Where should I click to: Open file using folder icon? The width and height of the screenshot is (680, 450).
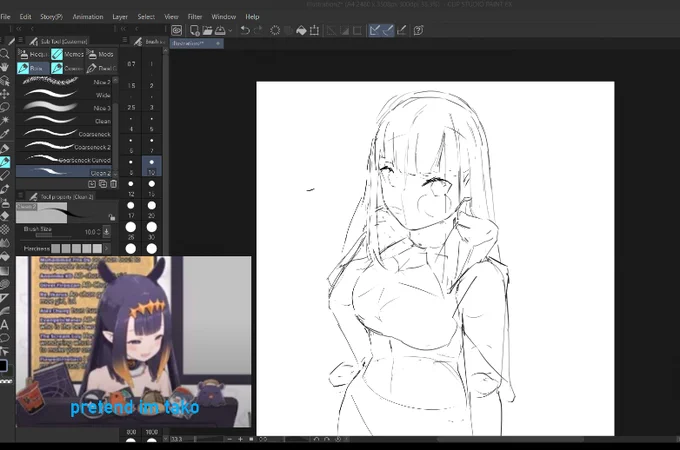207,30
